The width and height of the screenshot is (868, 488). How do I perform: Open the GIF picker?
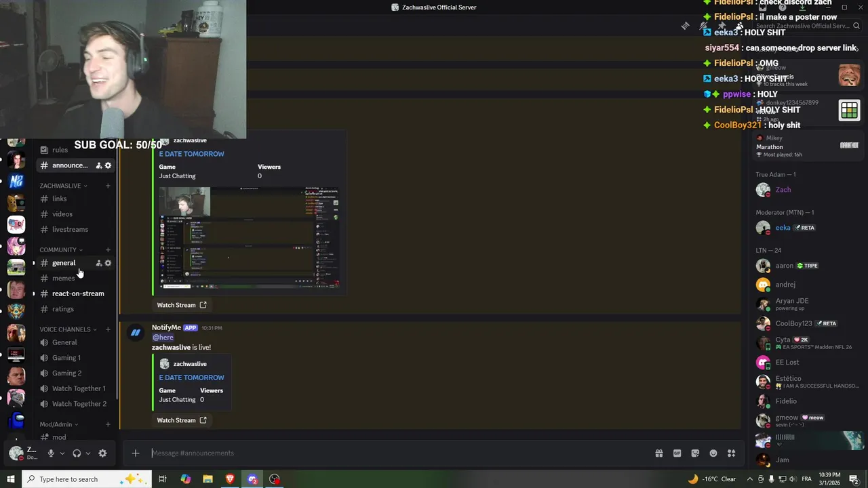677,453
